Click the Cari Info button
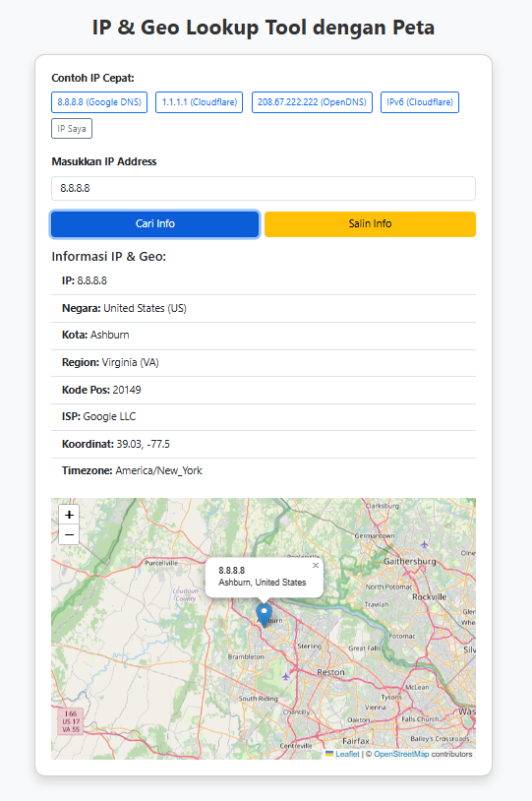The image size is (532, 801). click(x=155, y=223)
